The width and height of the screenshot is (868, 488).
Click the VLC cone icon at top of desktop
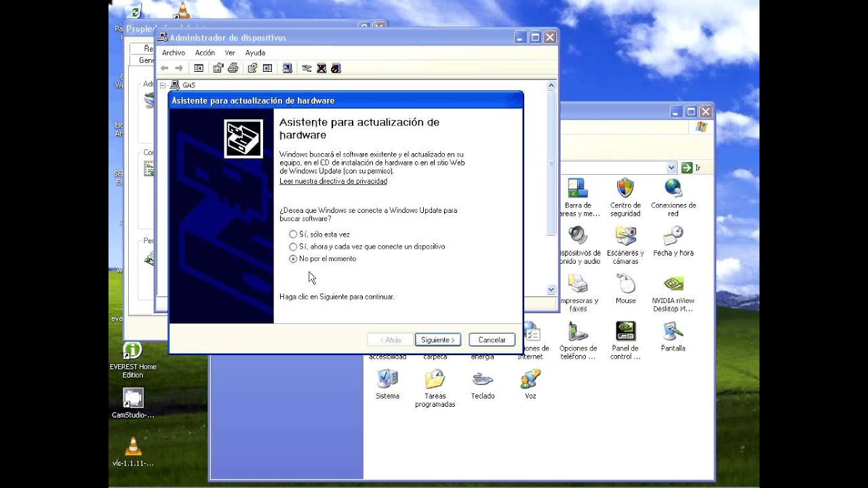tap(181, 10)
